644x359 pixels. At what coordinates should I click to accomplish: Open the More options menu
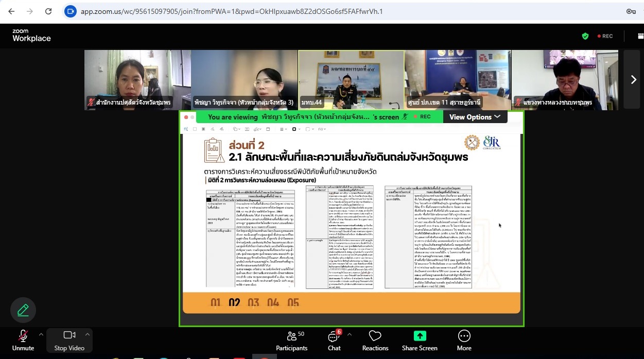[464, 340]
